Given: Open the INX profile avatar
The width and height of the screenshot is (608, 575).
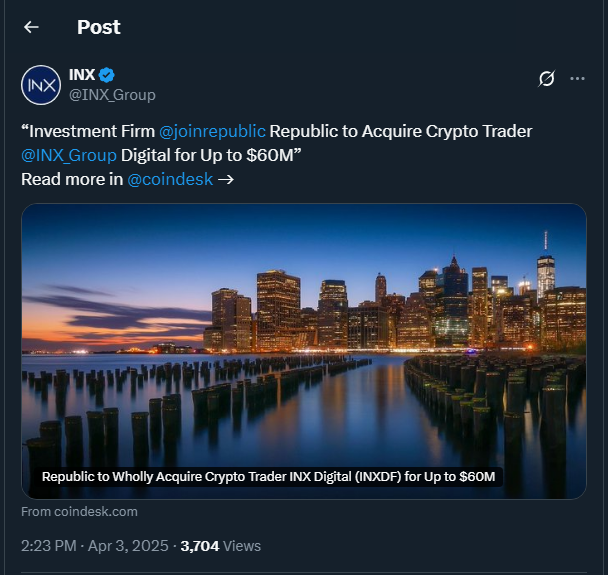Looking at the screenshot, I should click(41, 85).
